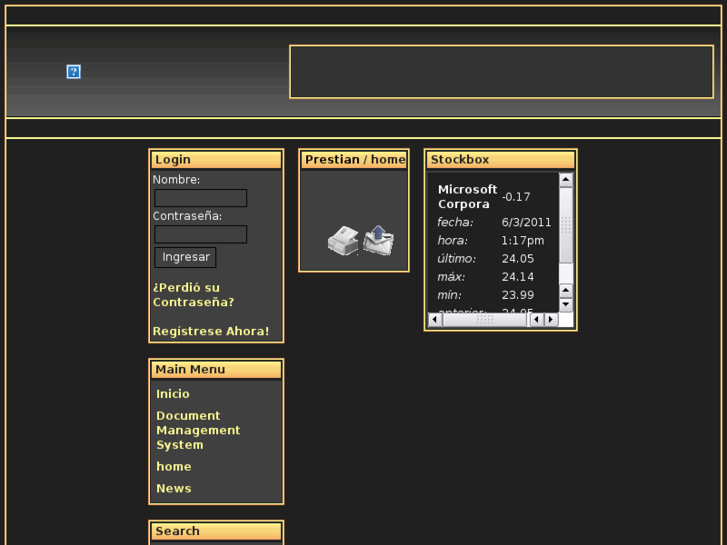
Task: Click the 24.14 máx value
Action: point(517,277)
